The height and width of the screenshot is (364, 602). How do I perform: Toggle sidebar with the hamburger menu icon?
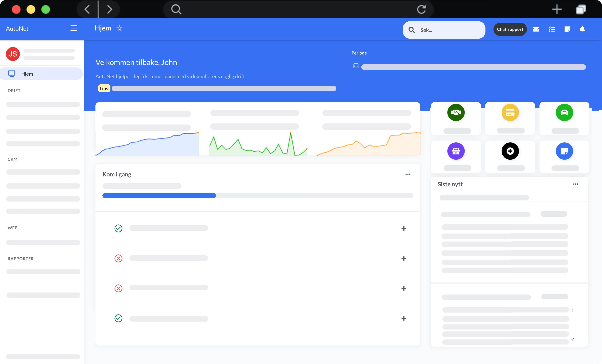click(x=74, y=28)
